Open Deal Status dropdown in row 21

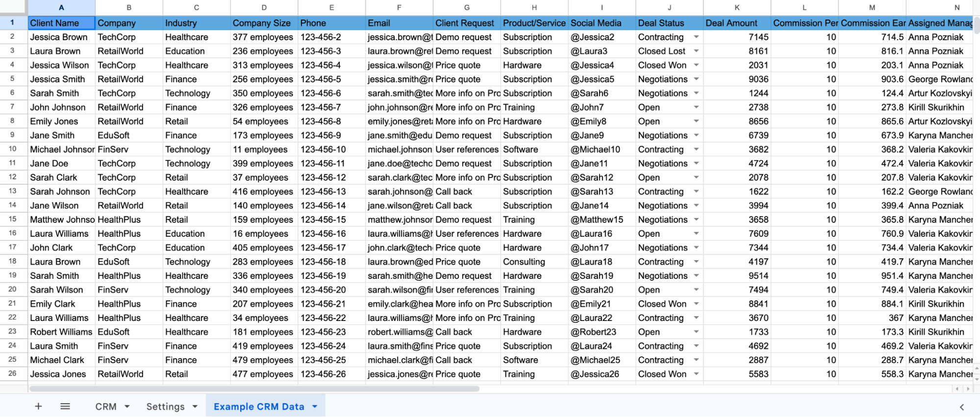point(696,304)
